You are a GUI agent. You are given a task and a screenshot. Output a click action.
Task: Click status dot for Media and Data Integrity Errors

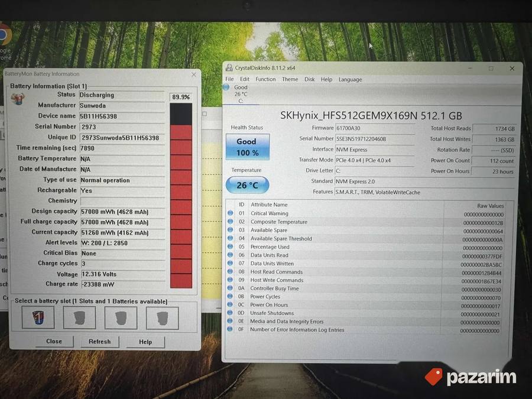230,320
